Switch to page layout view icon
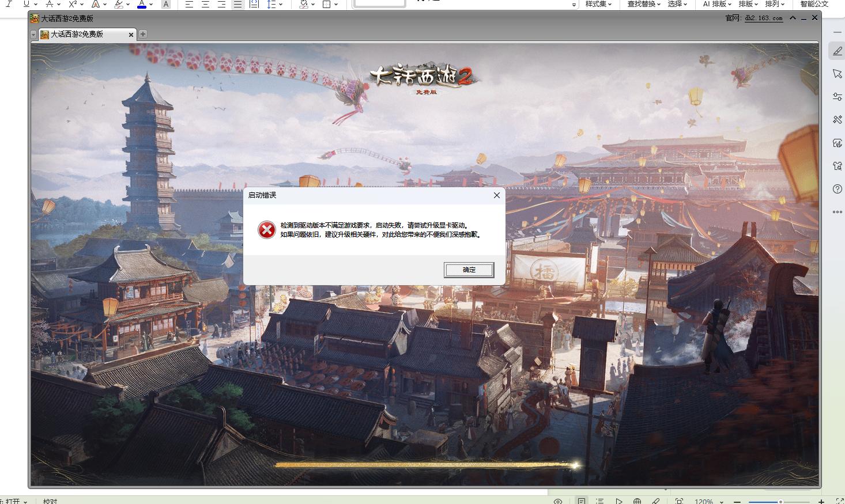The image size is (845, 504). coord(582,501)
